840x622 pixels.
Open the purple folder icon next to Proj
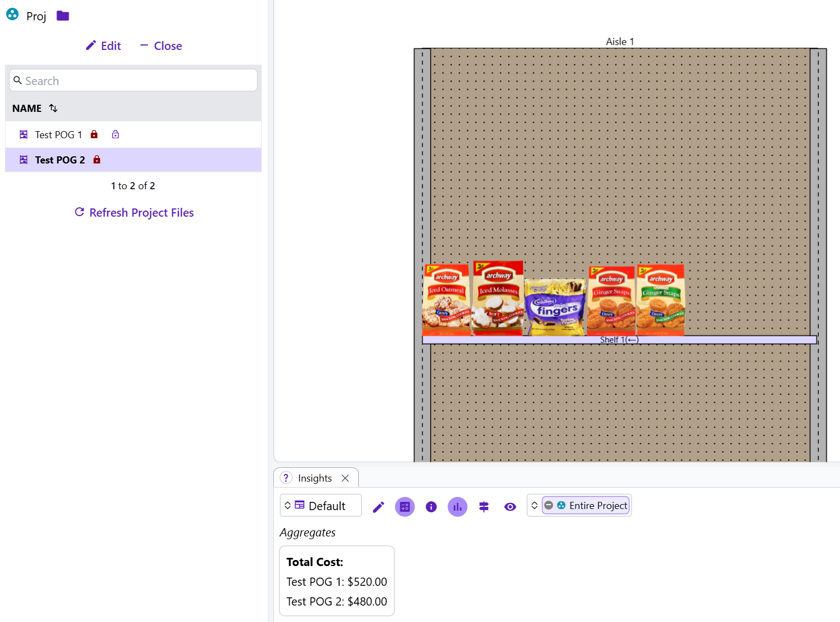click(63, 16)
